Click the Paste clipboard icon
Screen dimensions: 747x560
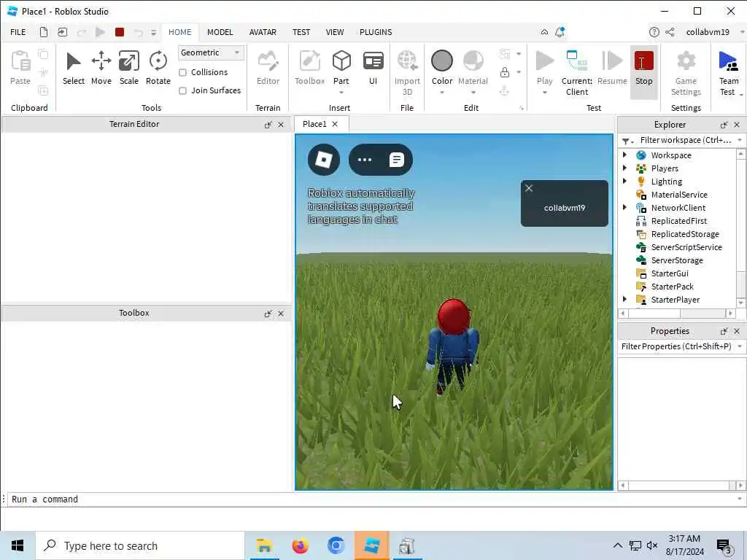tap(20, 61)
